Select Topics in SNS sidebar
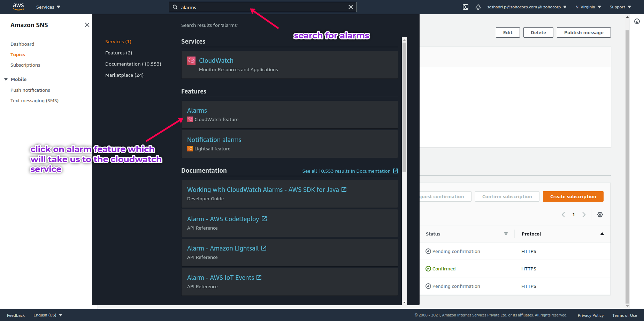This screenshot has width=644, height=321. point(18,54)
